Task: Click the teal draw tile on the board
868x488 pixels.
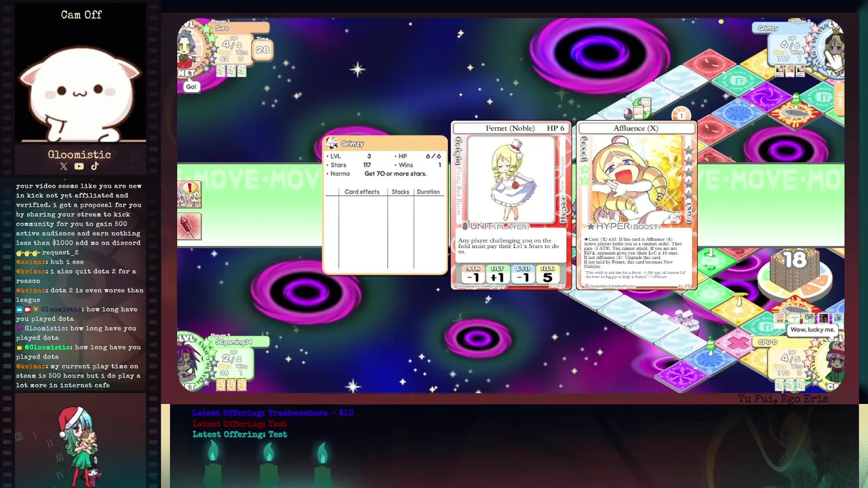Action: [x=737, y=81]
